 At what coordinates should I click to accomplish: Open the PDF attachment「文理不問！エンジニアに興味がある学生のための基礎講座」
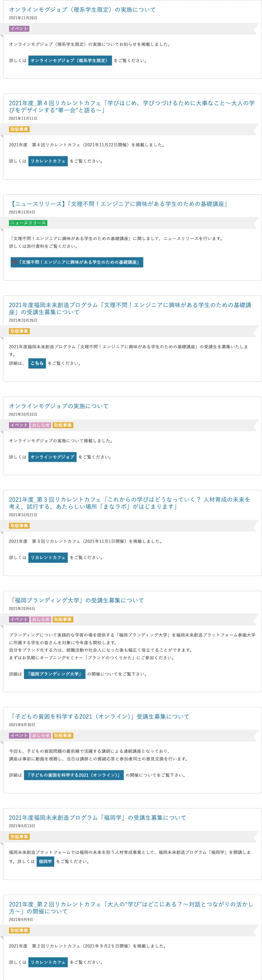(78, 262)
